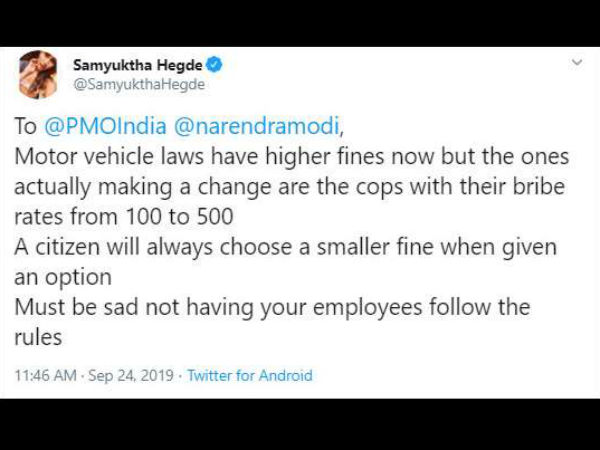The height and width of the screenshot is (450, 600).
Task: Click the word 'To' starting the tweet
Action: (26, 126)
